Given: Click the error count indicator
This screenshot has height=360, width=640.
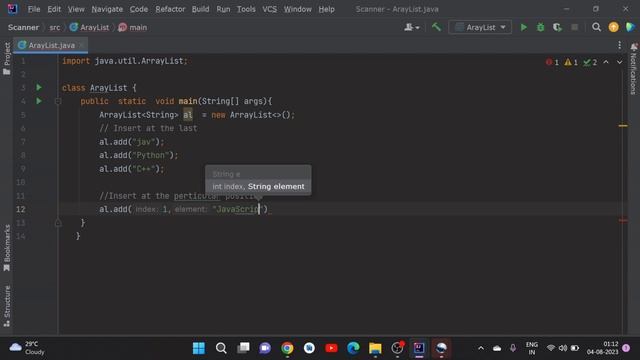Looking at the screenshot, I should pyautogui.click(x=552, y=62).
